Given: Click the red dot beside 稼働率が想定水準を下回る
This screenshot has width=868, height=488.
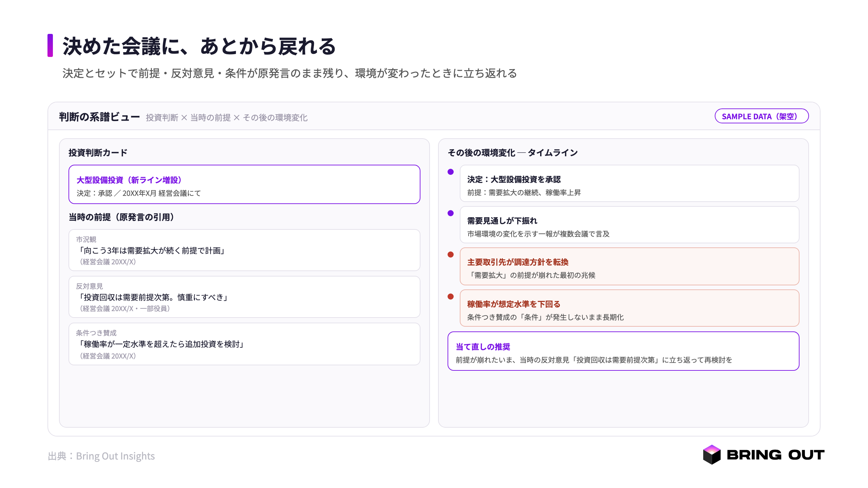Looking at the screenshot, I should coord(451,297).
